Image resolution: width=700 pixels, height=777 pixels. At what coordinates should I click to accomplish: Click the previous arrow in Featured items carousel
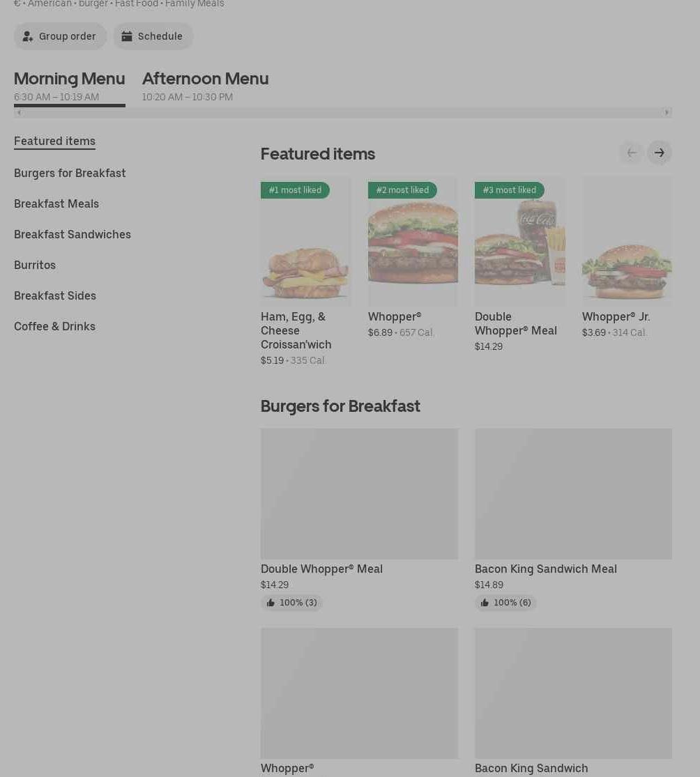point(631,153)
